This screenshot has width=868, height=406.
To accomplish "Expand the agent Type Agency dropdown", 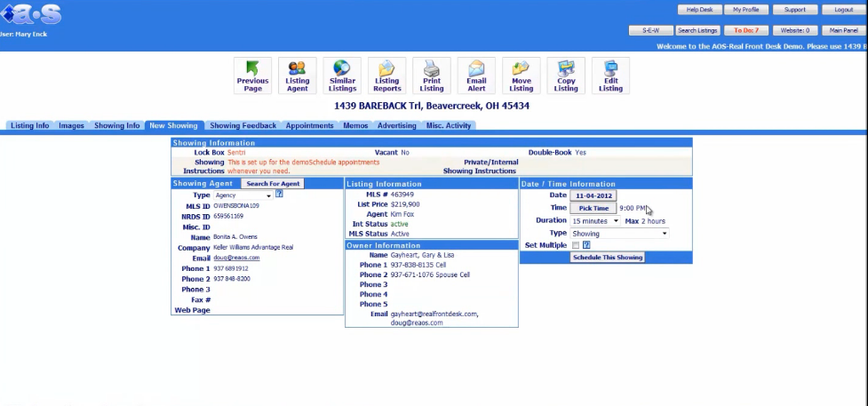I will tap(243, 195).
